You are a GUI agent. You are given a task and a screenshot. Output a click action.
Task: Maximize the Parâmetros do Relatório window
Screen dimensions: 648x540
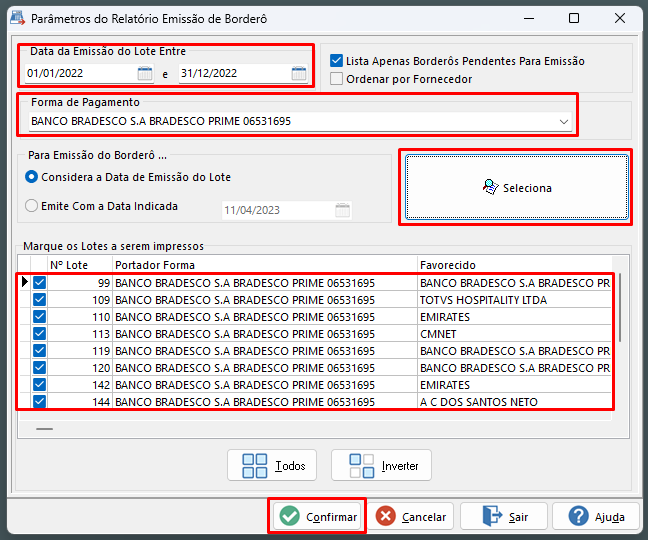point(574,18)
